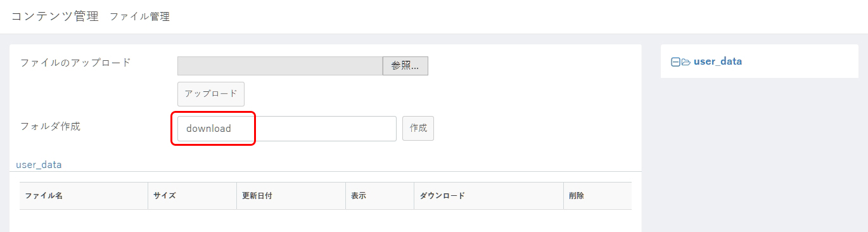Focus the folder name field containing download

point(287,129)
